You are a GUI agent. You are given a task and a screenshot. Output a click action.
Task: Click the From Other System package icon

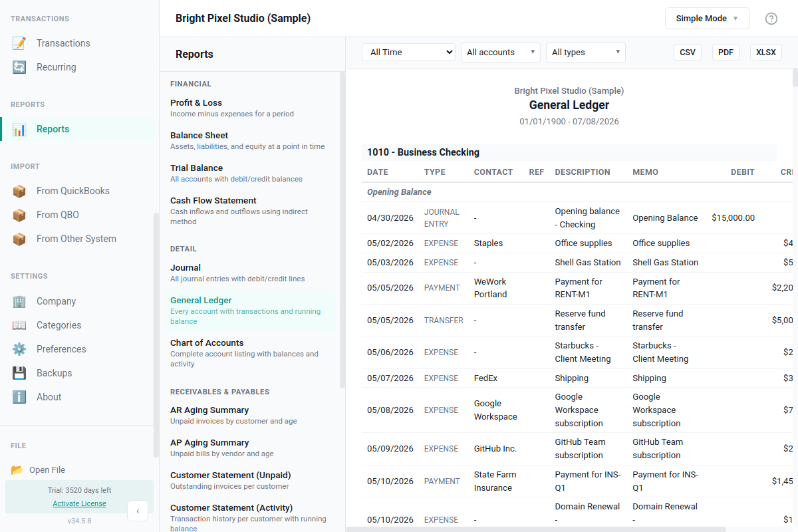pos(19,239)
